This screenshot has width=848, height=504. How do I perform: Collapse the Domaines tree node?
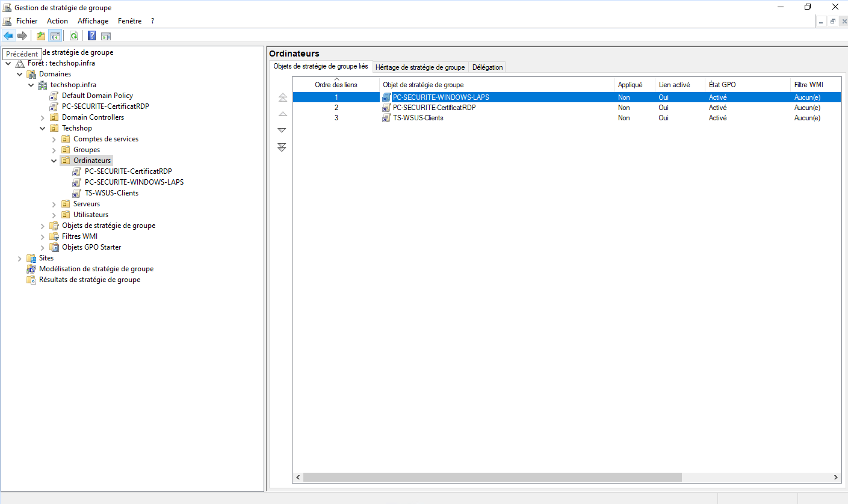(20, 74)
